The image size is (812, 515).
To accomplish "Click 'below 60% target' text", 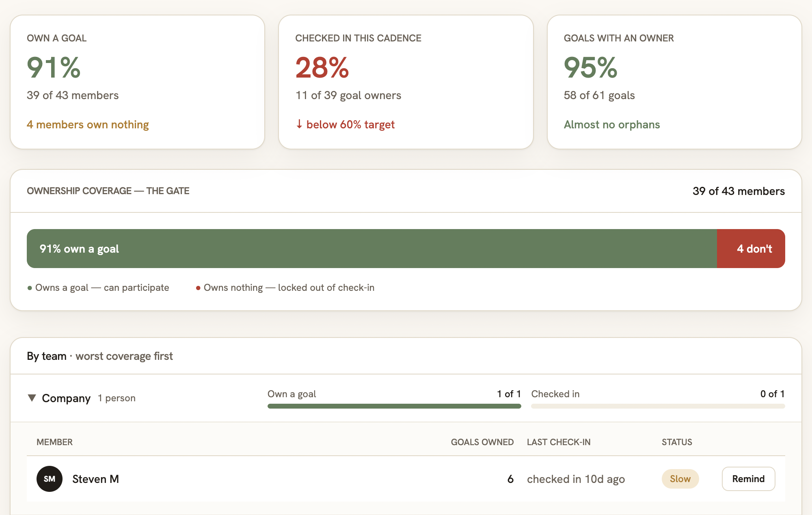I will point(350,124).
